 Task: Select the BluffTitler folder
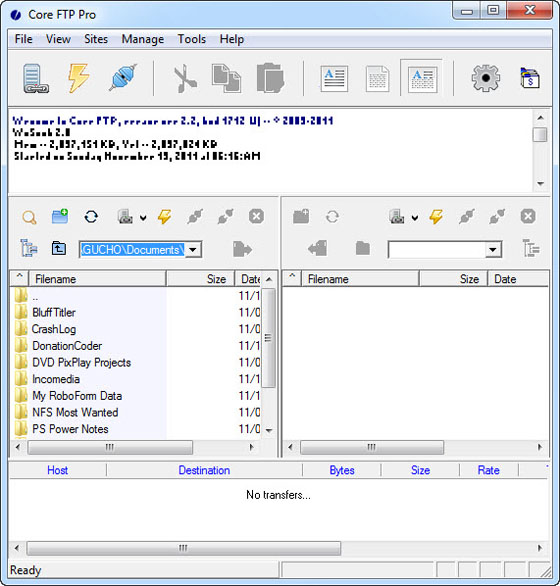click(x=54, y=312)
